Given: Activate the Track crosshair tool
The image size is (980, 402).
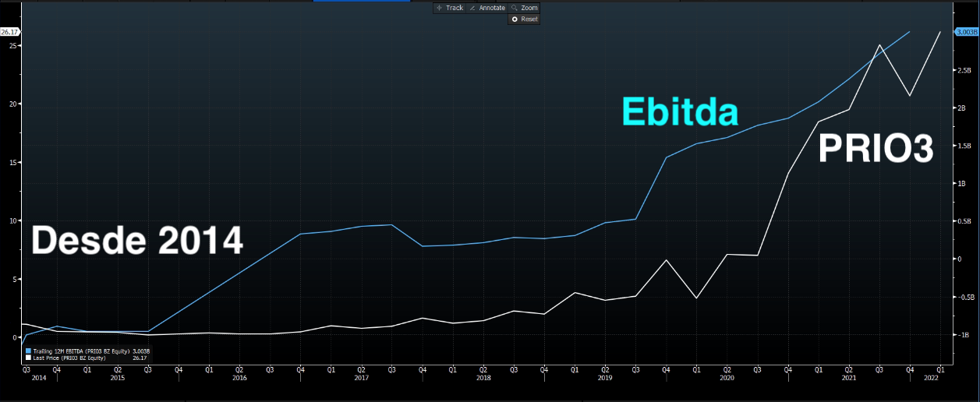Looking at the screenshot, I should coord(450,8).
